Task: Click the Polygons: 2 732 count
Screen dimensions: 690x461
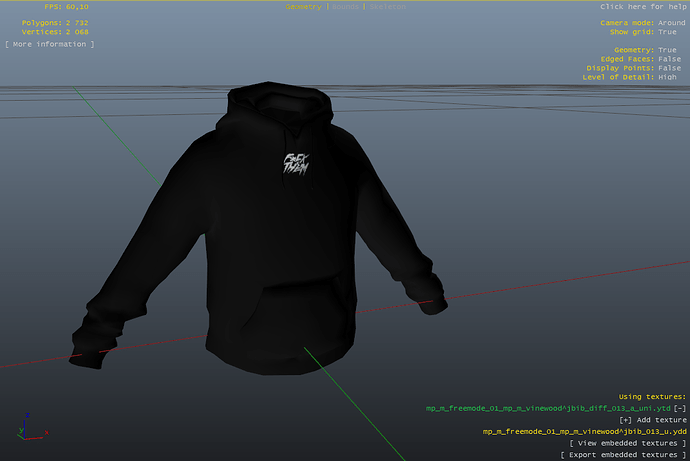Action: [55, 23]
